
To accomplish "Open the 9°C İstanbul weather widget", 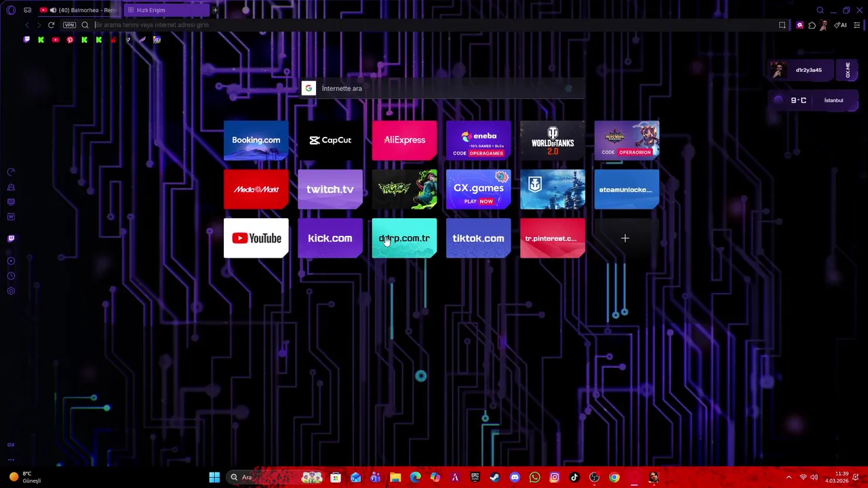I will pyautogui.click(x=812, y=100).
